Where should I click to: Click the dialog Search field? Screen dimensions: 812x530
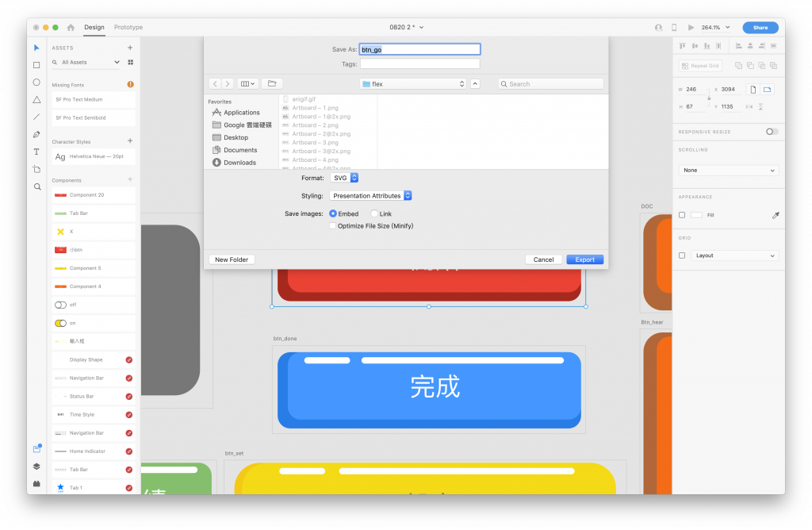click(551, 84)
